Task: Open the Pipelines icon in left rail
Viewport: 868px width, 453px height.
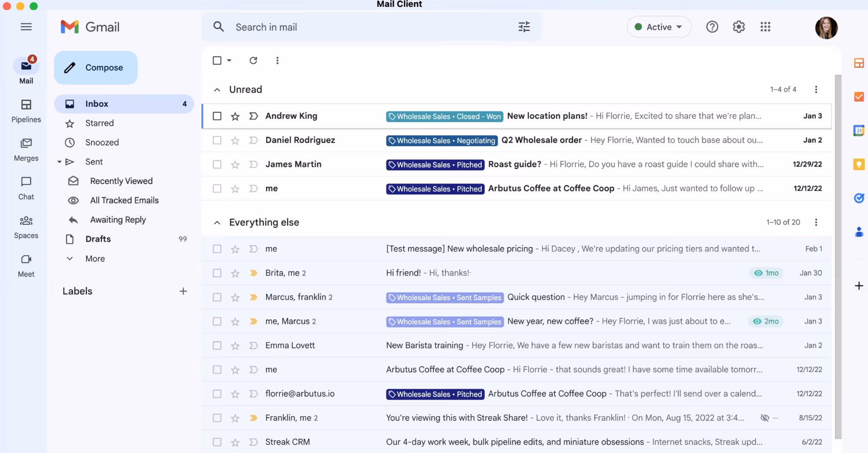Action: (x=26, y=105)
